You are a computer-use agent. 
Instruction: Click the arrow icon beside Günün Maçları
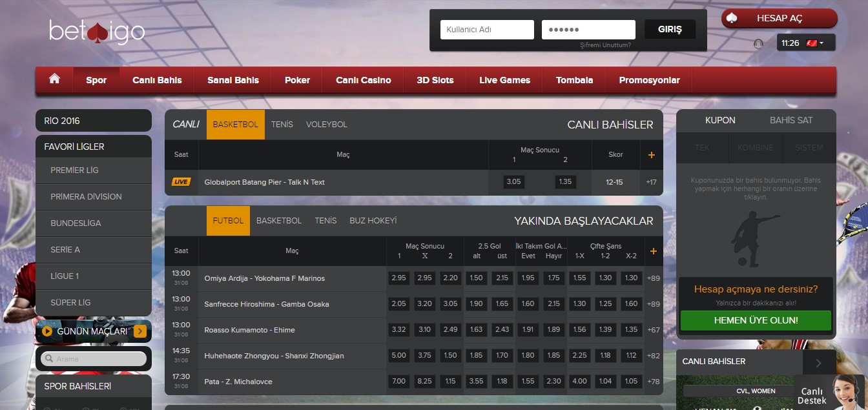pos(140,332)
